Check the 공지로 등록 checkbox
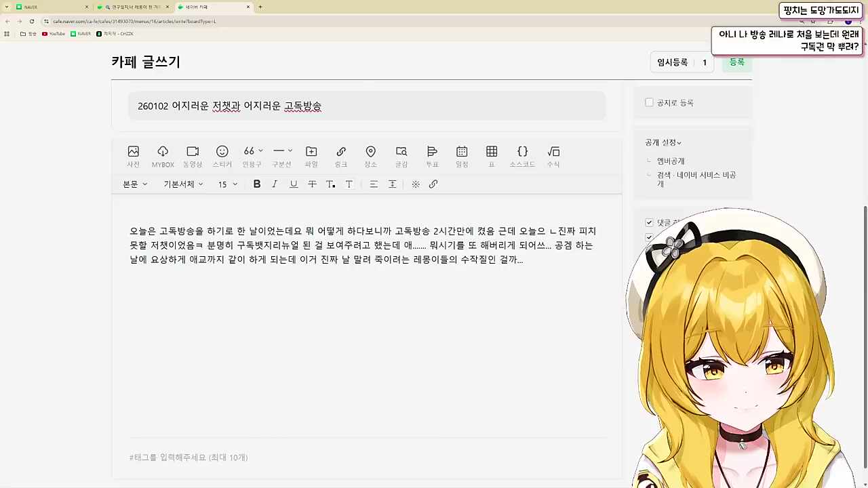Viewport: 868px width, 488px height. tap(649, 102)
